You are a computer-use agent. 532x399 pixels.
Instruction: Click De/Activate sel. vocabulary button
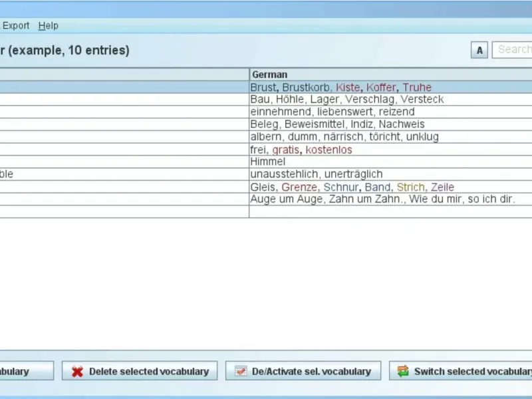click(303, 371)
